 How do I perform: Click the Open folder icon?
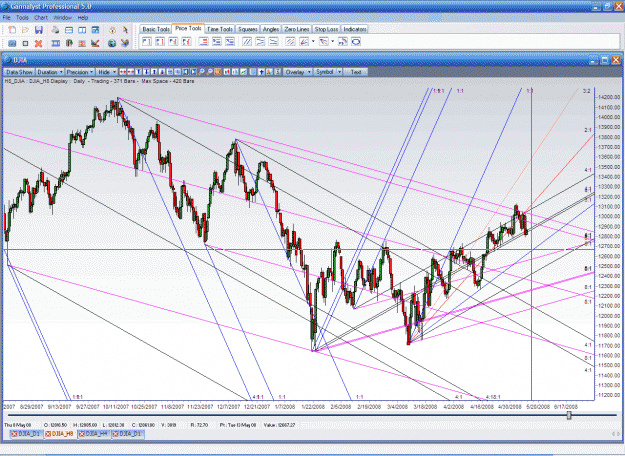tap(25, 30)
